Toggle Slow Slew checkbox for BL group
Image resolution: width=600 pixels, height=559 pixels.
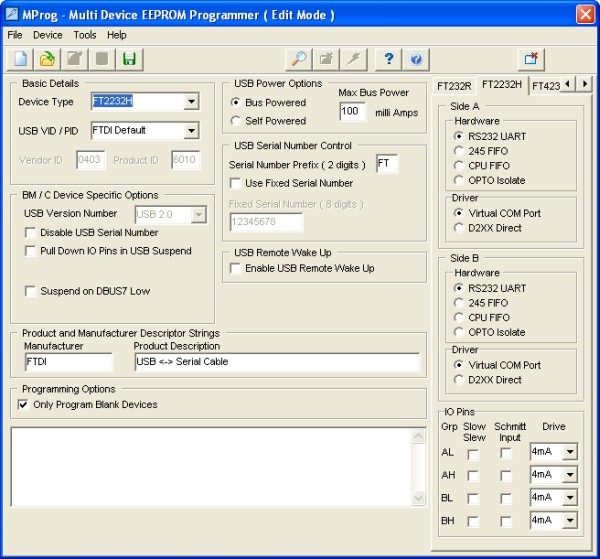(x=473, y=499)
